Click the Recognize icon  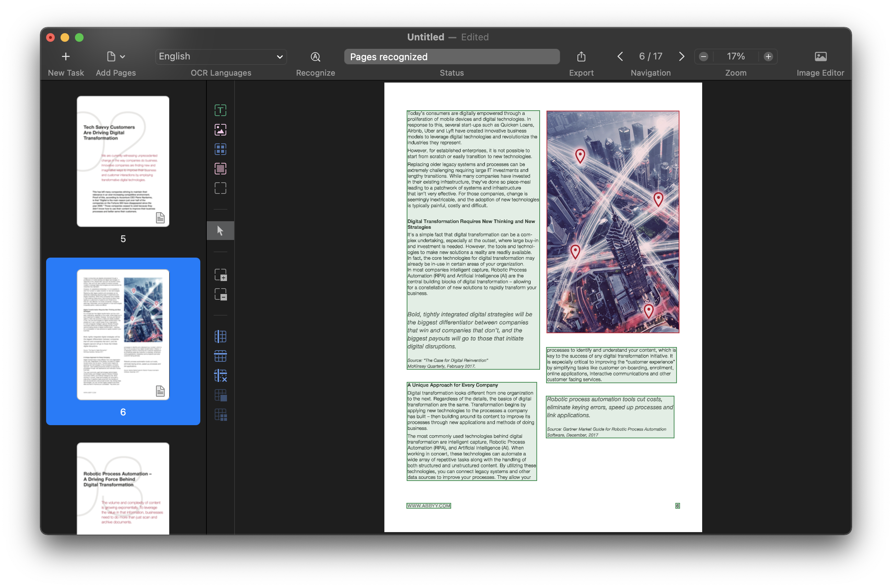[315, 57]
